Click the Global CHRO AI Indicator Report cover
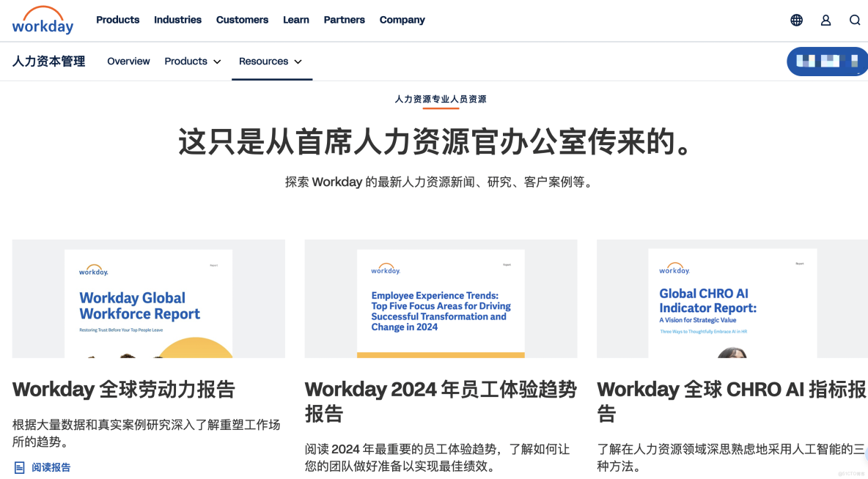The height and width of the screenshot is (479, 868). click(x=731, y=298)
